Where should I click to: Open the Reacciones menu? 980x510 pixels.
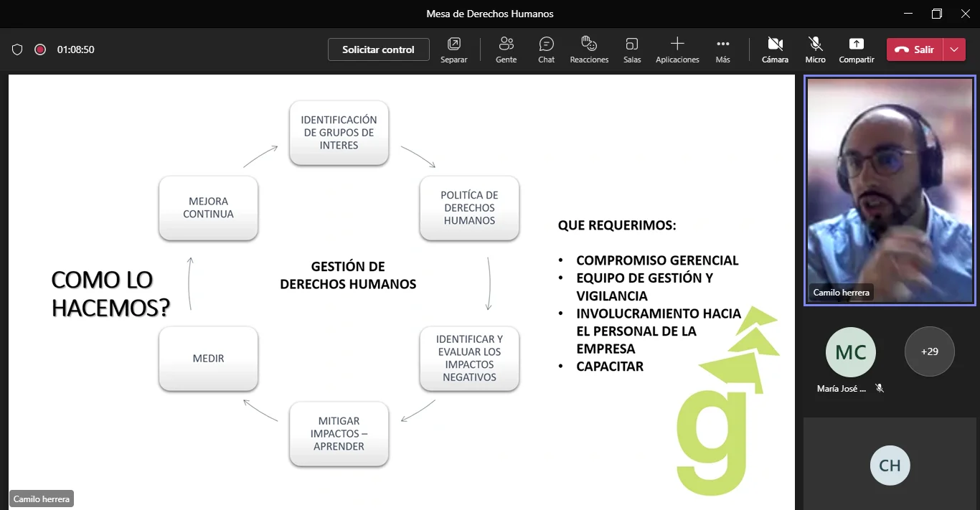[x=589, y=49]
